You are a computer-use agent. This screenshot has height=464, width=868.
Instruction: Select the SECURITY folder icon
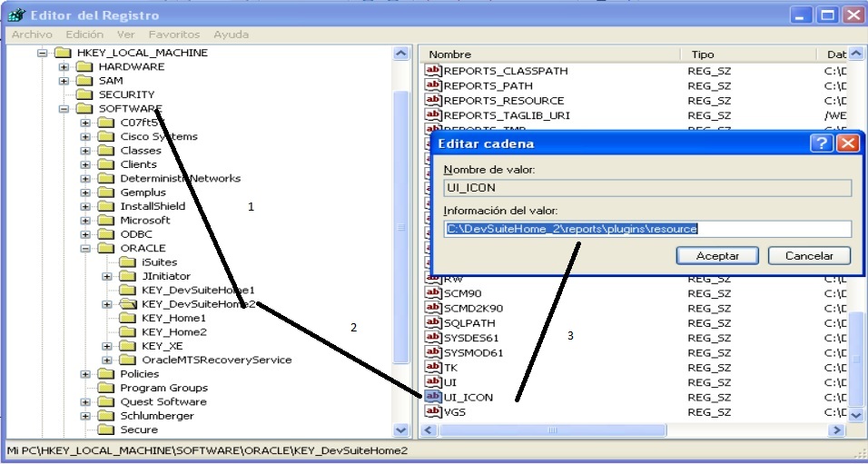[84, 94]
